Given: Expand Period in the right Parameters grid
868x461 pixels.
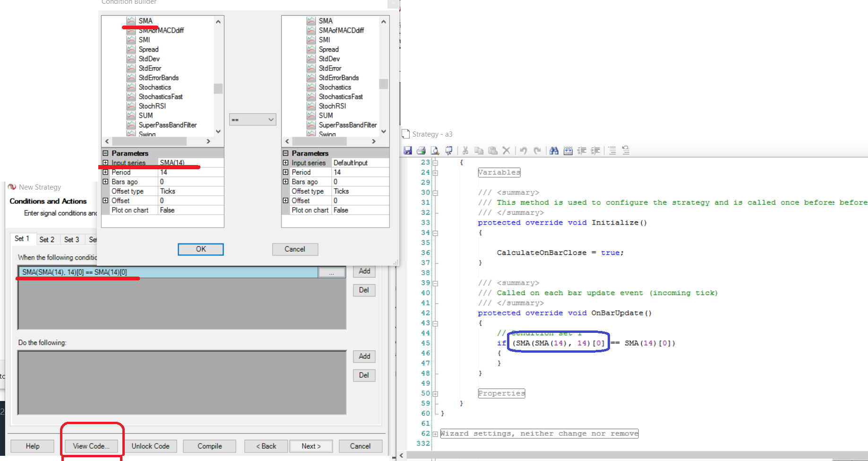Looking at the screenshot, I should pos(285,172).
